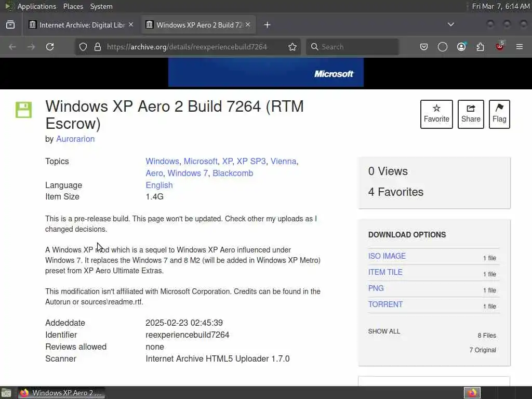Follow the Aero topic link
532x399 pixels.
(x=154, y=174)
